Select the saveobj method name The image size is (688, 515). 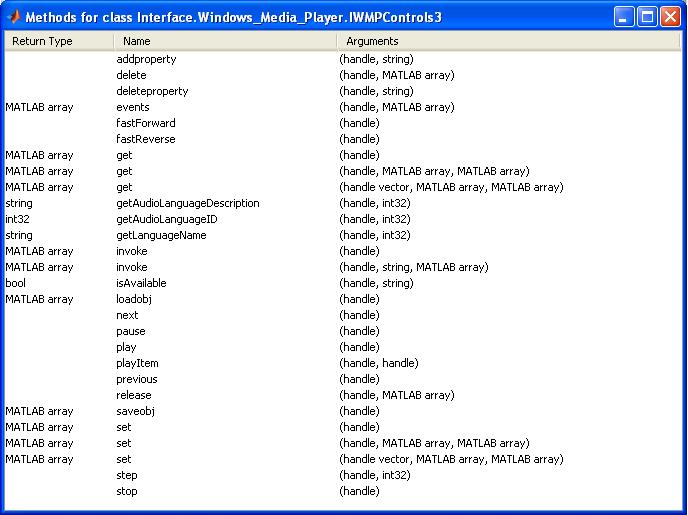[x=135, y=411]
